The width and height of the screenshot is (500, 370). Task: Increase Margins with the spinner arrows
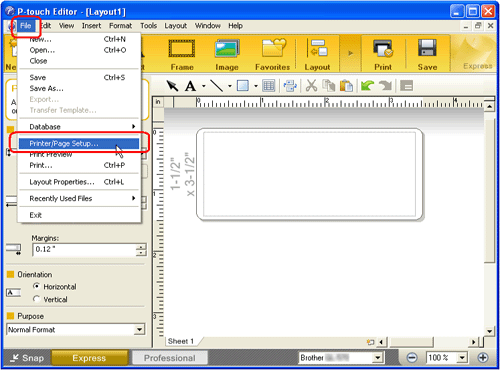click(x=141, y=247)
